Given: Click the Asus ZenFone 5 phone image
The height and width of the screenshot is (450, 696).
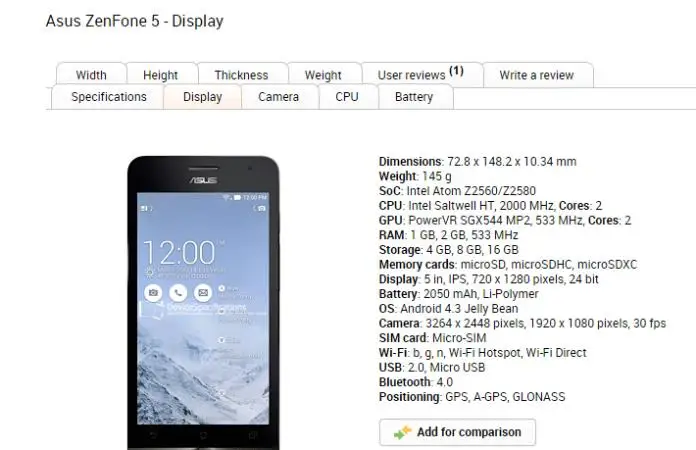Looking at the screenshot, I should (x=203, y=303).
